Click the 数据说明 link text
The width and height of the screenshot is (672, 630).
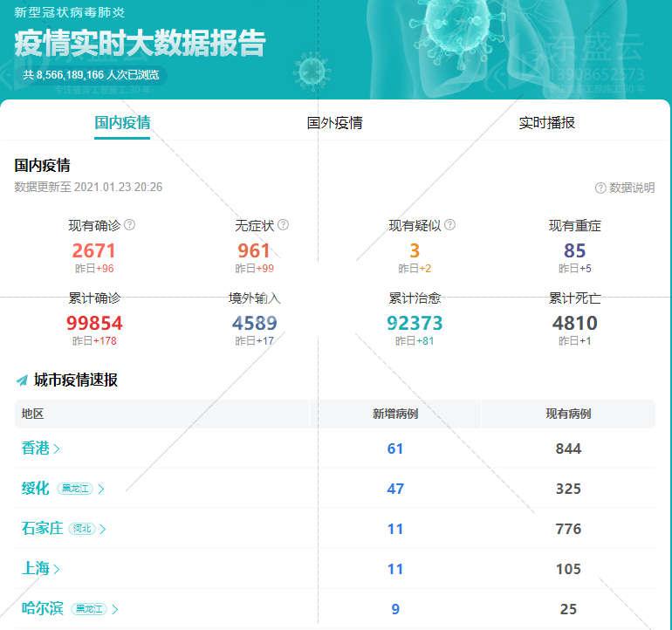pyautogui.click(x=632, y=188)
